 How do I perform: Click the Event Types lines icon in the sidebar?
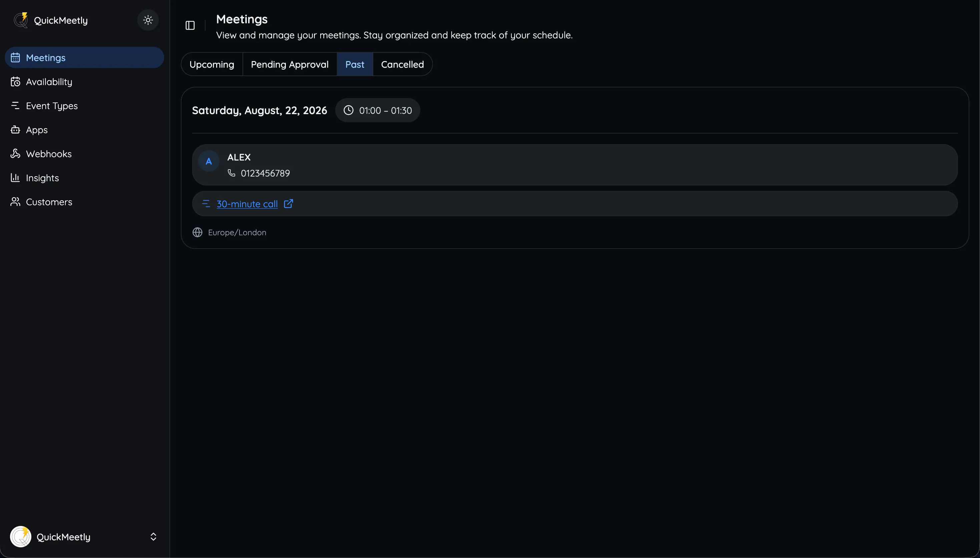coord(15,105)
